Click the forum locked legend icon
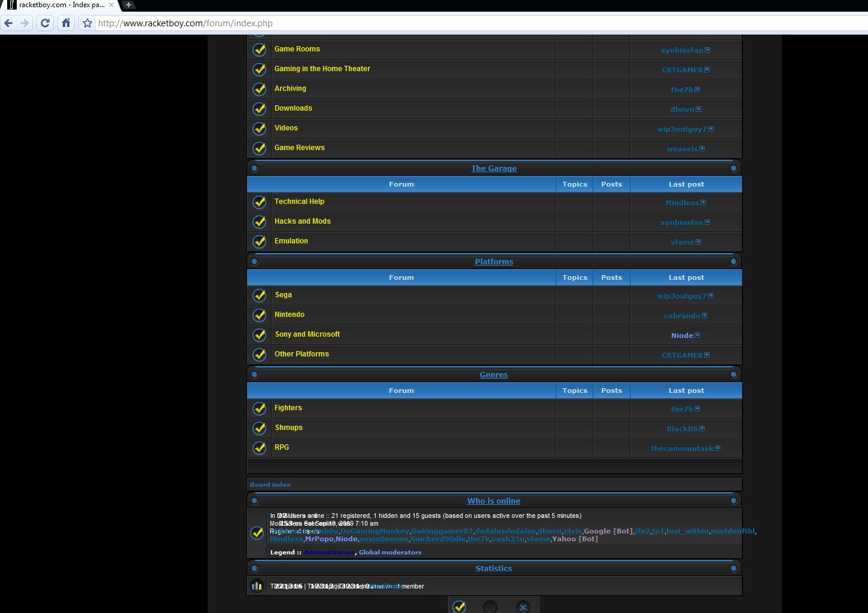 [523, 606]
